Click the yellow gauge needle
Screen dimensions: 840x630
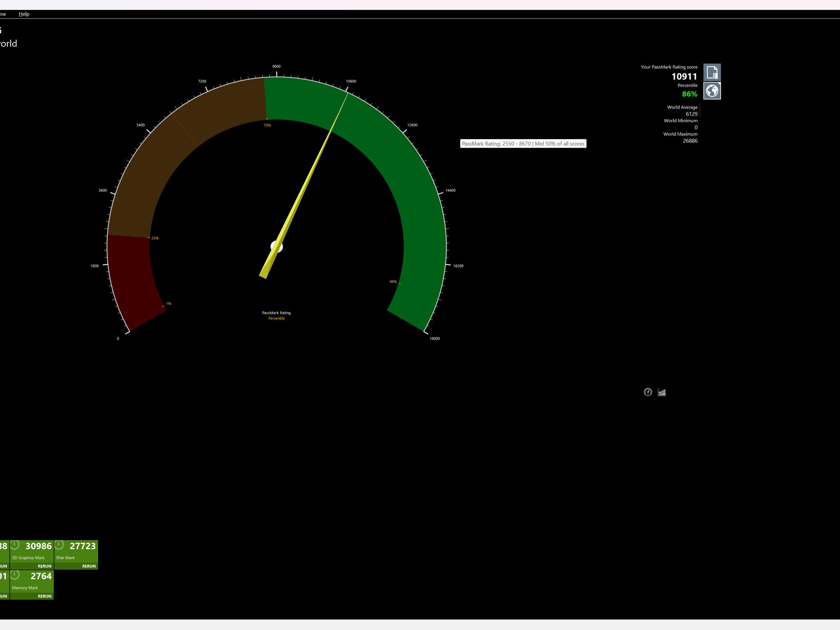[304, 186]
